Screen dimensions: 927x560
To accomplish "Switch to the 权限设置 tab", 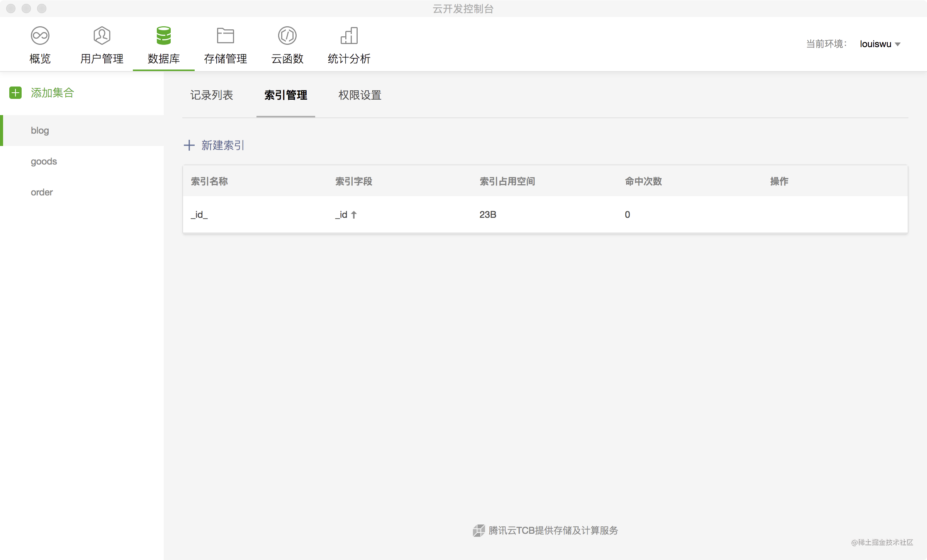I will pyautogui.click(x=360, y=95).
